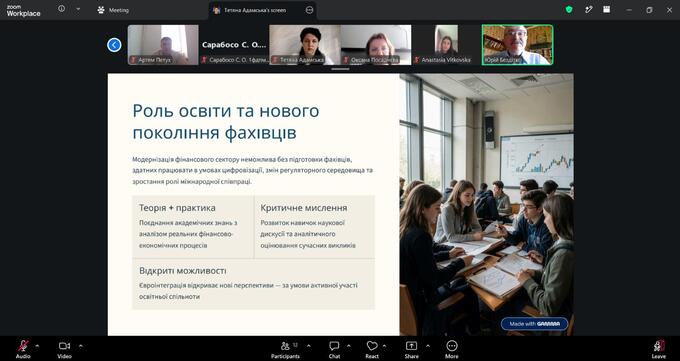Image resolution: width=680 pixels, height=361 pixels.
Task: Go back with the blue arrow
Action: point(114,45)
